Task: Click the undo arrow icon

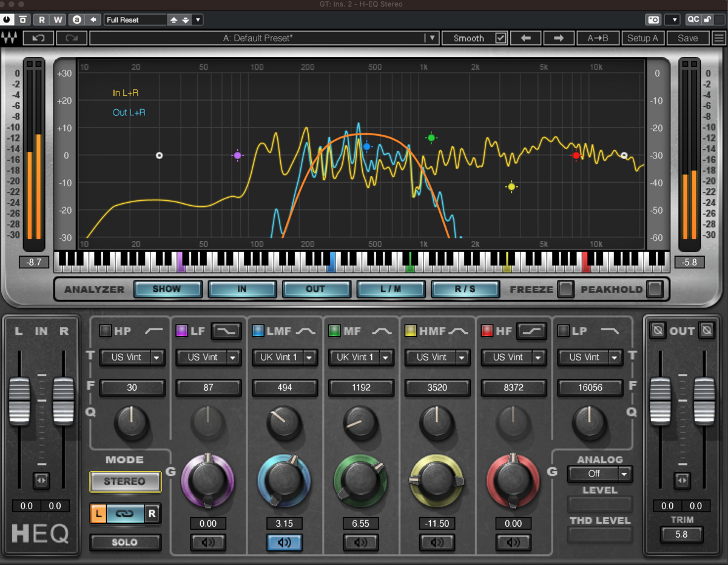Action: click(38, 38)
